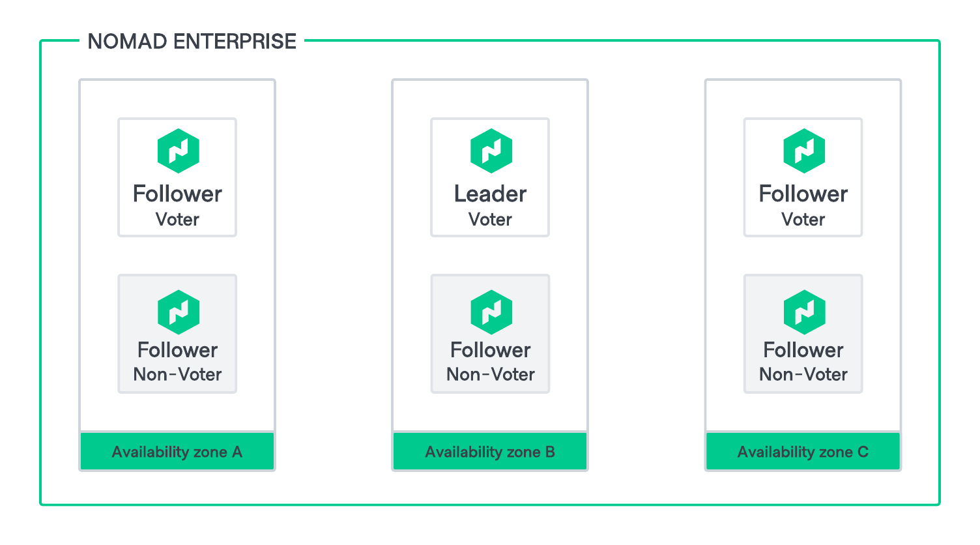Select the Non-Voter text in zone C

click(803, 374)
